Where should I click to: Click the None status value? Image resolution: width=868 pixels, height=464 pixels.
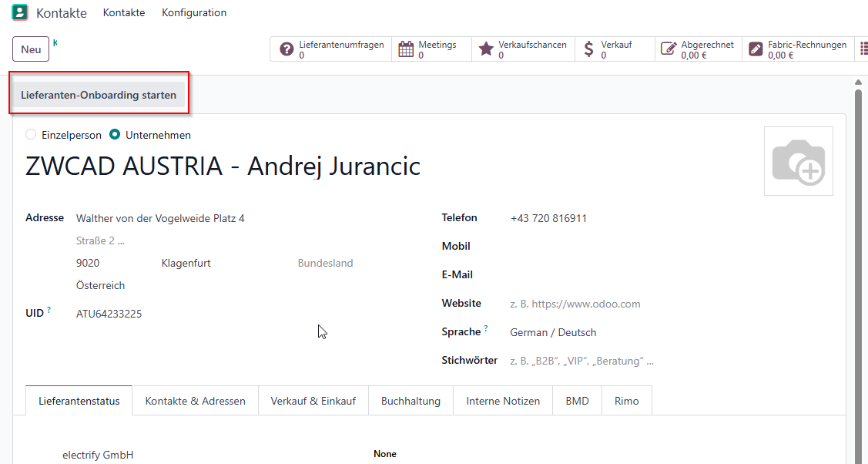pyautogui.click(x=385, y=453)
